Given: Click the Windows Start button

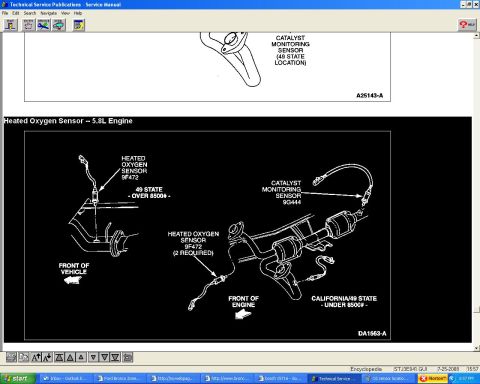Looking at the screenshot, I should [x=17, y=379].
